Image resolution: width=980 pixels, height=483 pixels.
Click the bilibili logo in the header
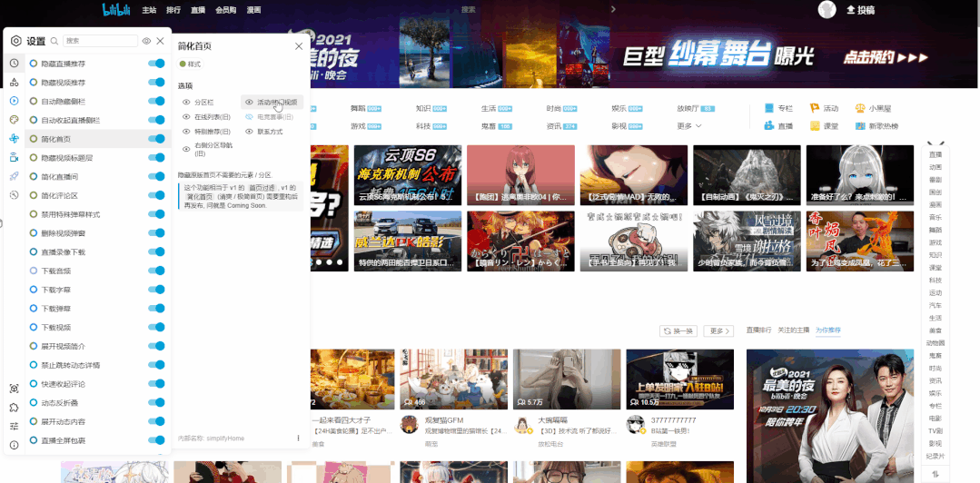[x=117, y=9]
